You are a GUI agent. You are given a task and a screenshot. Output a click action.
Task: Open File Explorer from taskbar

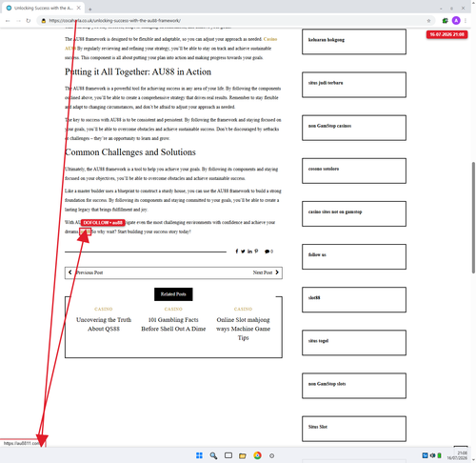(243, 455)
